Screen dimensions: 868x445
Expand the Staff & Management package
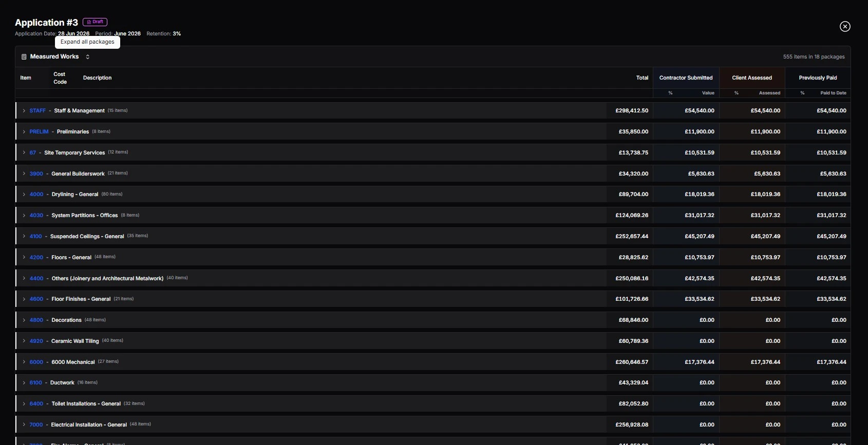tap(24, 111)
